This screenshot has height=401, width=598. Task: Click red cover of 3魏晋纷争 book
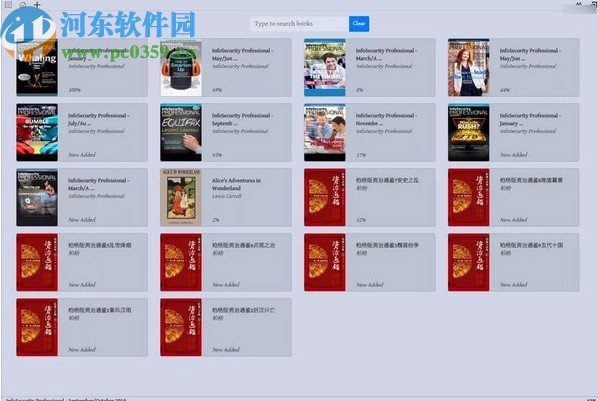click(325, 262)
